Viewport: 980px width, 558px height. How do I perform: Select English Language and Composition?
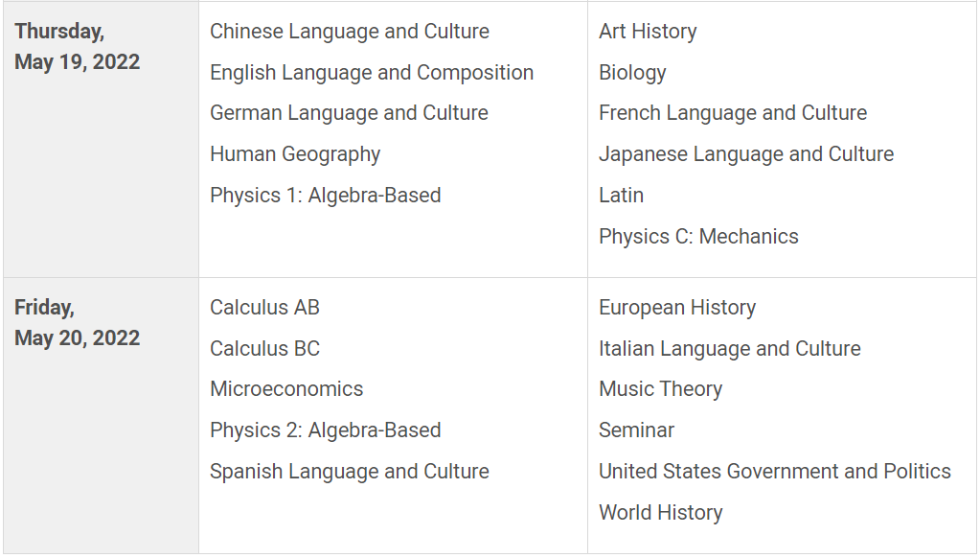click(x=372, y=73)
